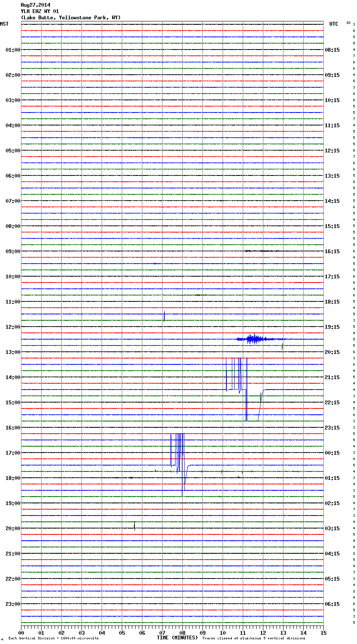The image size is (357, 644).
Task: Select the 11:00 MST time label
Action: coord(13,302)
